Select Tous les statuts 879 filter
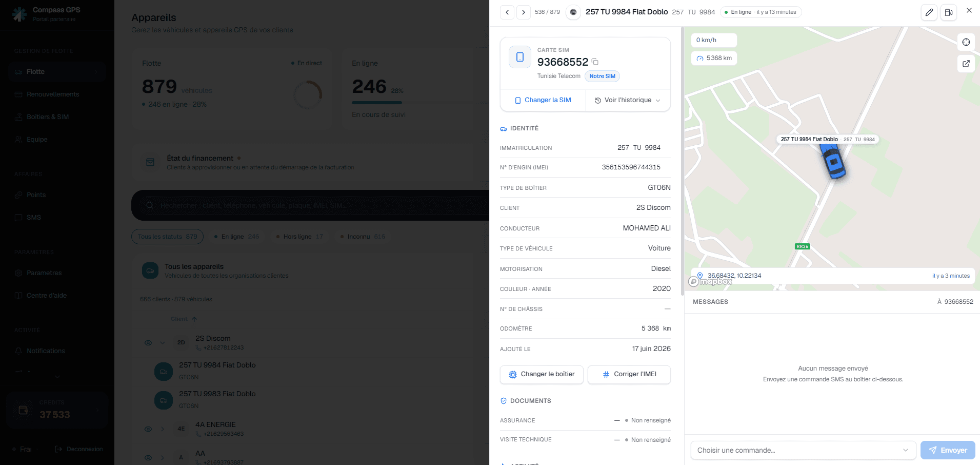The image size is (980, 465). click(x=168, y=237)
